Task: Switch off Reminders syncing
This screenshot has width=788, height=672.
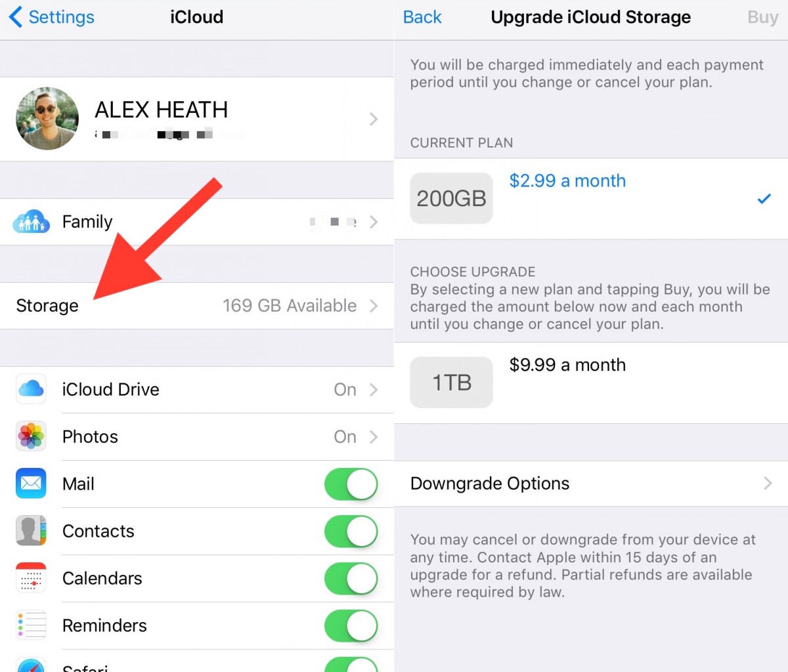Action: [351, 626]
